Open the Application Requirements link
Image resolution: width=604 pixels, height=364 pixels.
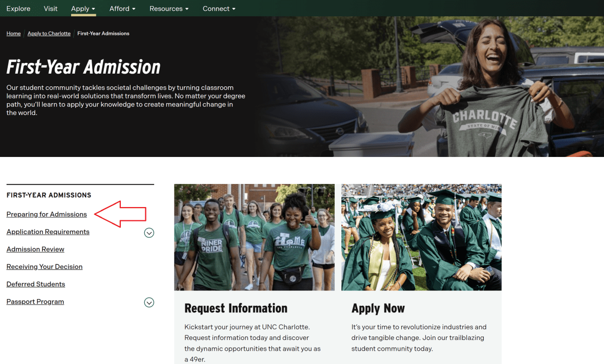click(48, 232)
